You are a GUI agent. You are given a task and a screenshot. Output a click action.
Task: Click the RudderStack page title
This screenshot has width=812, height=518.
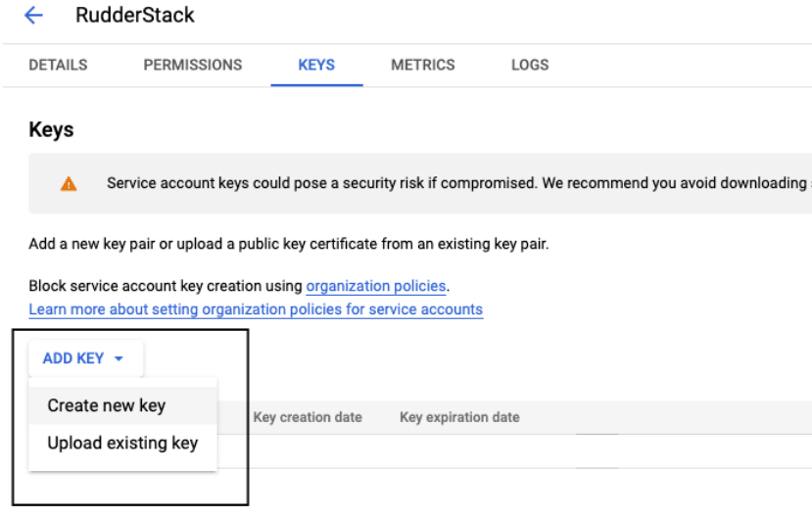(x=134, y=15)
